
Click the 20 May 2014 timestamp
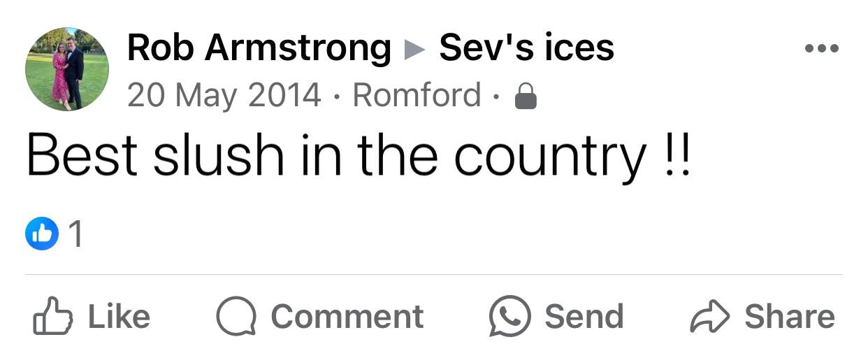[224, 95]
